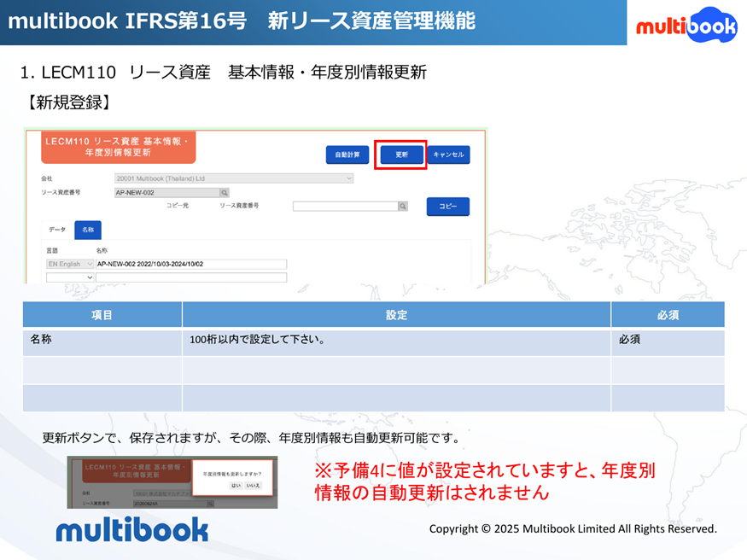Open the empty language dropdown below EN English
The image size is (747, 560).
(x=69, y=277)
